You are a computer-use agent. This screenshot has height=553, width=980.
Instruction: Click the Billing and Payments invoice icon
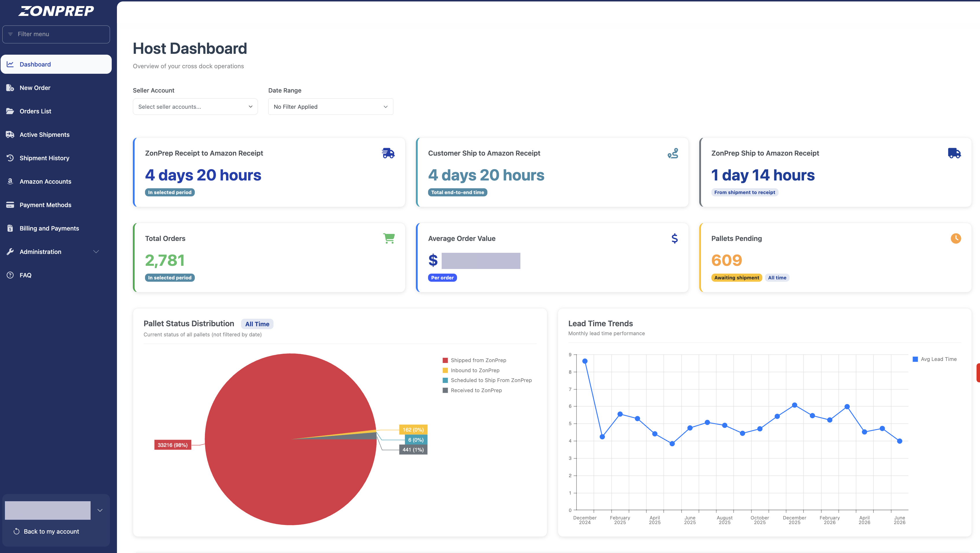pos(10,228)
